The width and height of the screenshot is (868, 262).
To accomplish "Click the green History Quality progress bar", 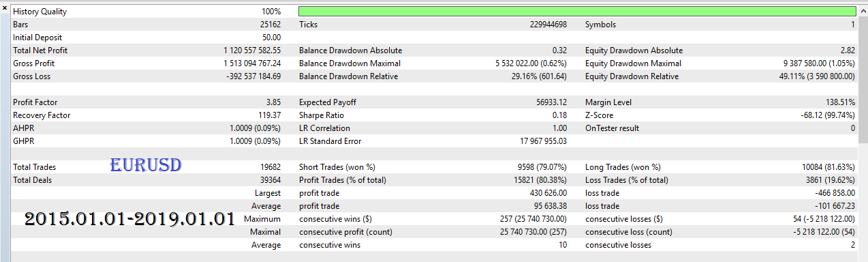I will coord(577,12).
